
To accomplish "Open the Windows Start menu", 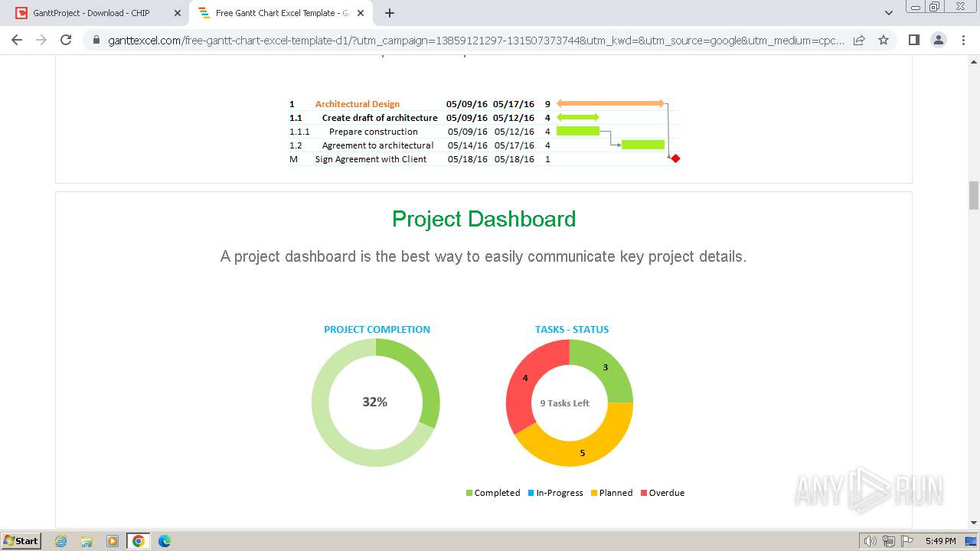I will click(x=21, y=540).
